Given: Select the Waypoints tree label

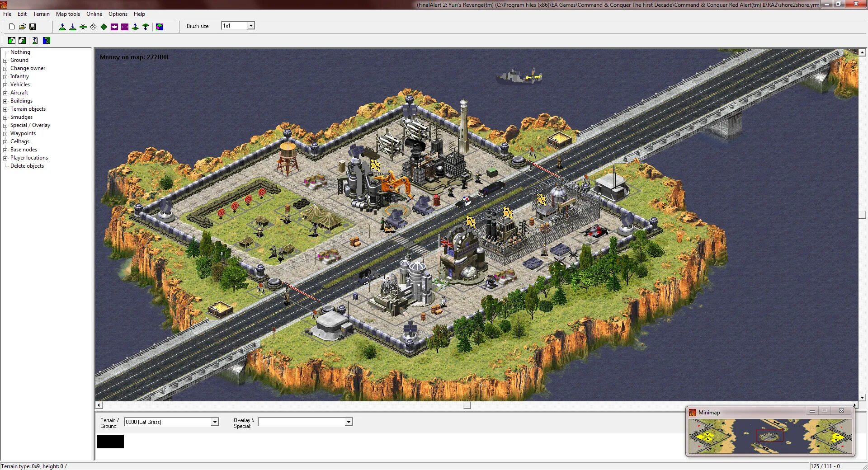Looking at the screenshot, I should click(x=23, y=133).
